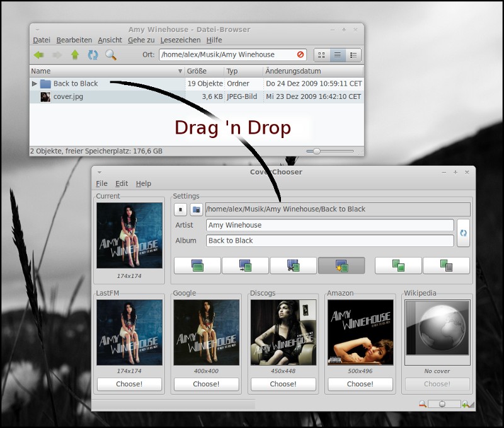
Task: Open the CoverChooser Edit menu
Action: coord(122,183)
